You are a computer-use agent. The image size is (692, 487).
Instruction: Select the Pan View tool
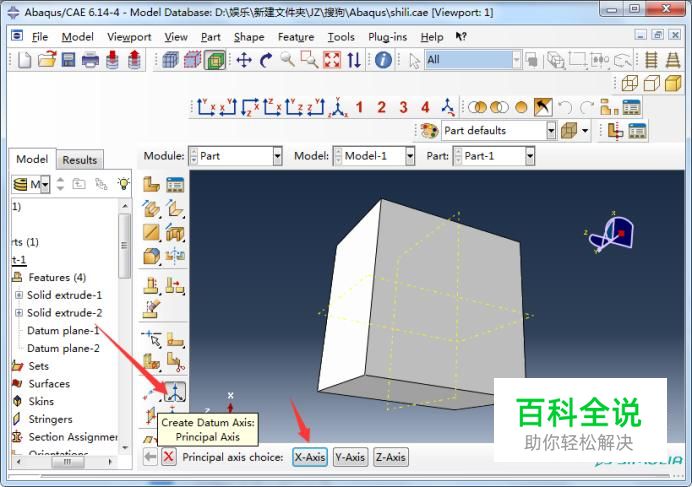pyautogui.click(x=244, y=60)
